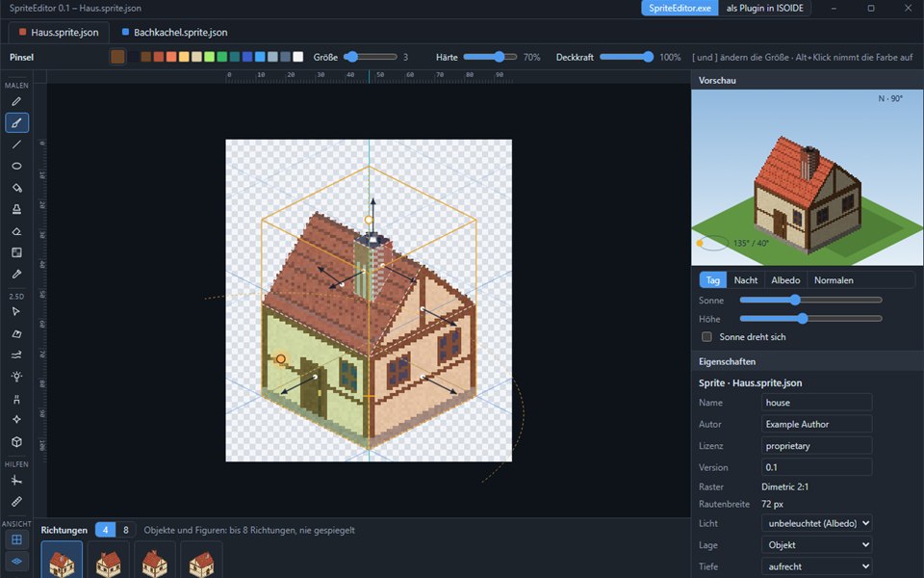Open the Tiefe dropdown showing aufrecht
The width and height of the screenshot is (924, 578).
[817, 566]
